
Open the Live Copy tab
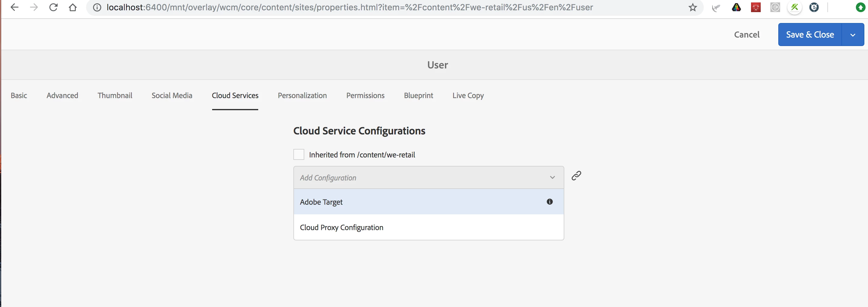[468, 96]
